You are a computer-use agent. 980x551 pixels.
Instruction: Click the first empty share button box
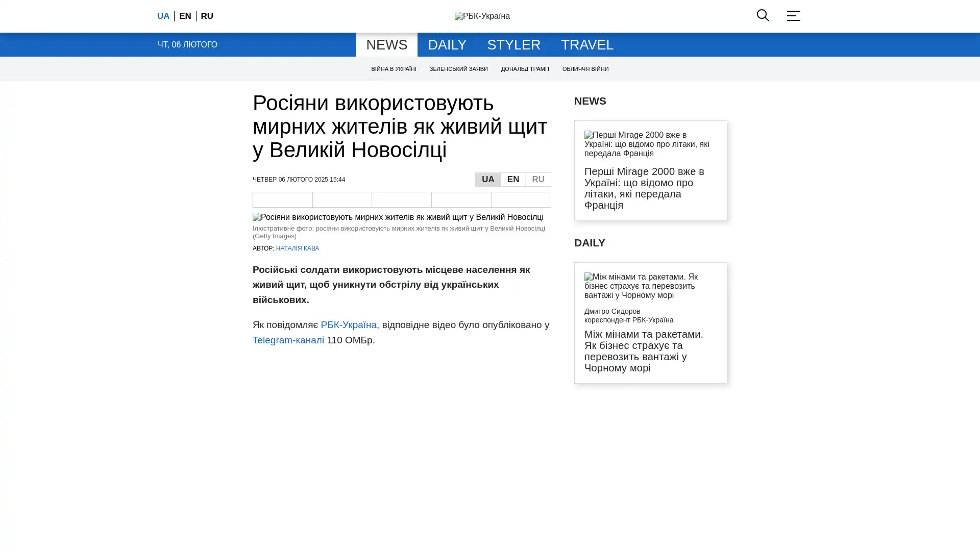[x=282, y=199]
